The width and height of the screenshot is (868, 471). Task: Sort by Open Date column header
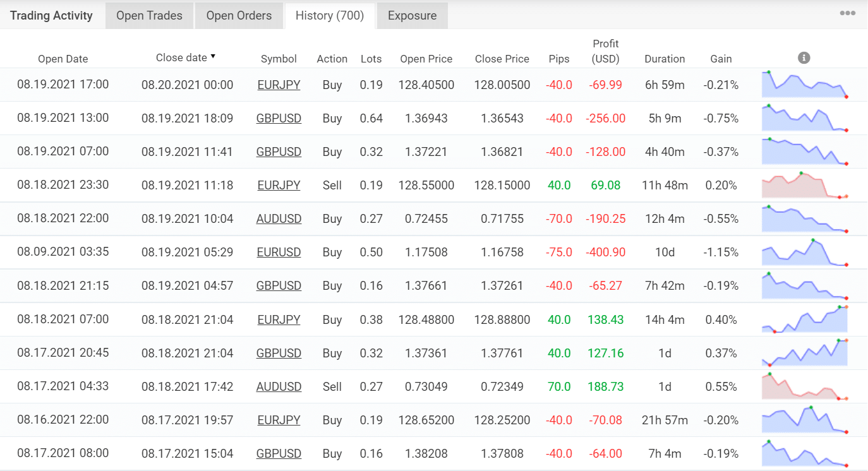click(x=63, y=59)
